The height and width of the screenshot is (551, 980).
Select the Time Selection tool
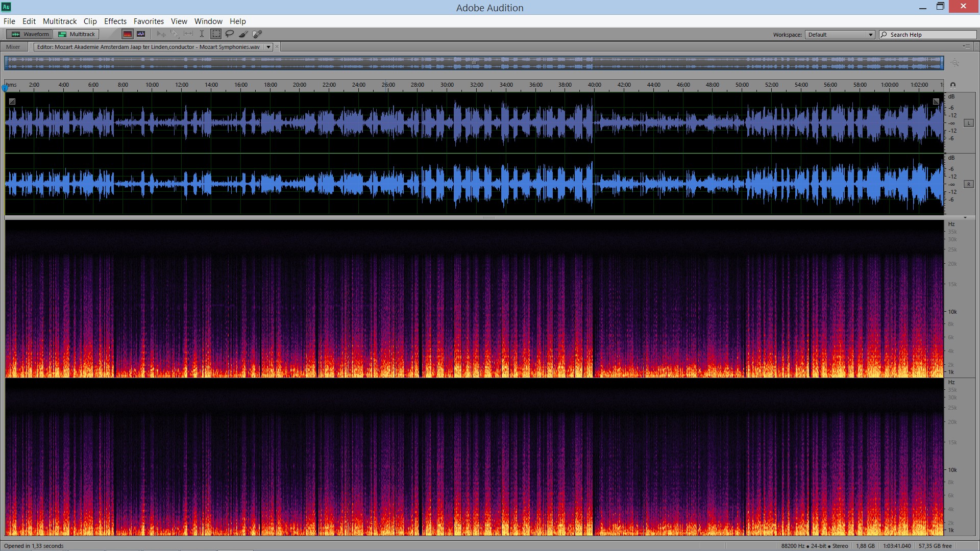[x=202, y=34]
